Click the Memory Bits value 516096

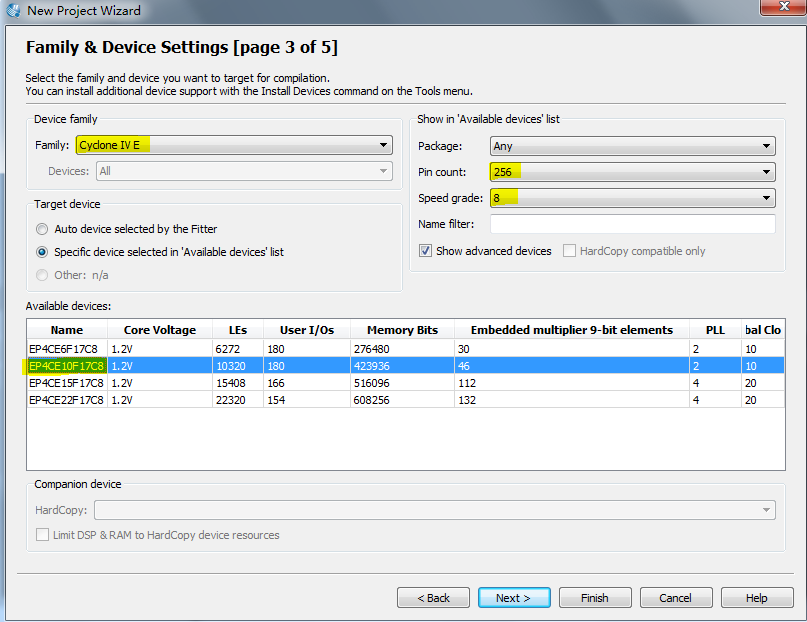[372, 383]
